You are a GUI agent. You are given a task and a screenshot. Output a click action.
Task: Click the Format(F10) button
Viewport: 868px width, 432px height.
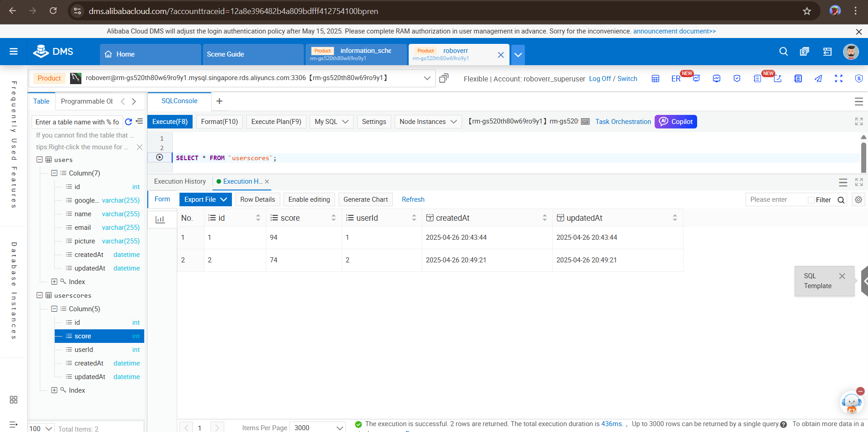pyautogui.click(x=219, y=122)
